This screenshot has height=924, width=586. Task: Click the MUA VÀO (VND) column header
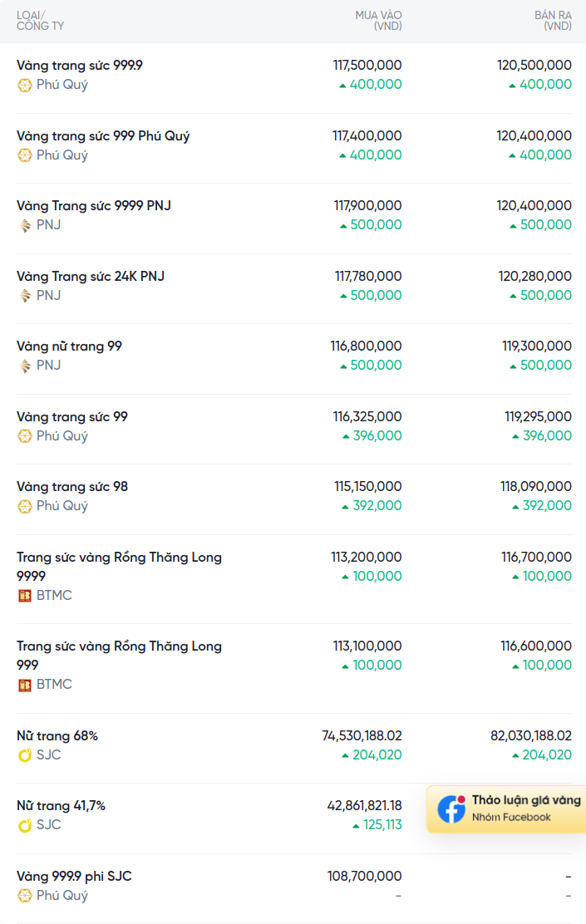point(378,21)
